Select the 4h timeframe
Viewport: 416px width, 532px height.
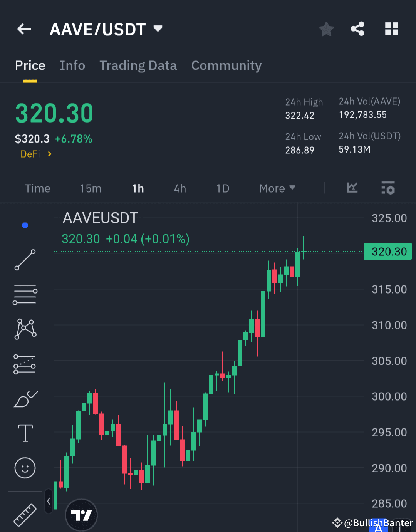coord(179,188)
